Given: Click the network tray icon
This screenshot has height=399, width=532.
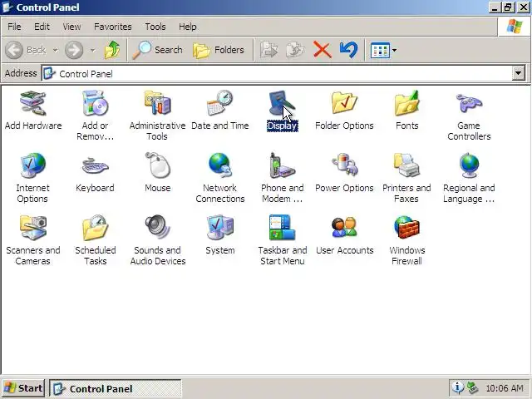Looking at the screenshot, I should 472,387.
